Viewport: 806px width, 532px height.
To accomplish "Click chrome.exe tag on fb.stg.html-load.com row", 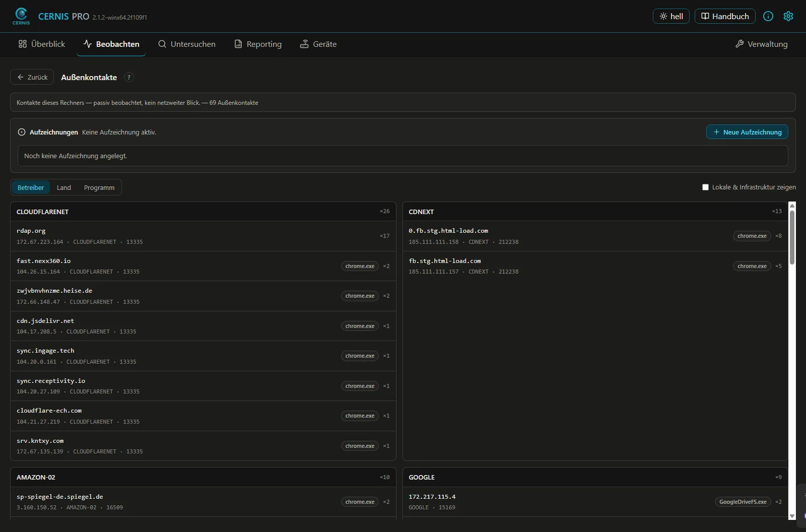I will click(752, 266).
